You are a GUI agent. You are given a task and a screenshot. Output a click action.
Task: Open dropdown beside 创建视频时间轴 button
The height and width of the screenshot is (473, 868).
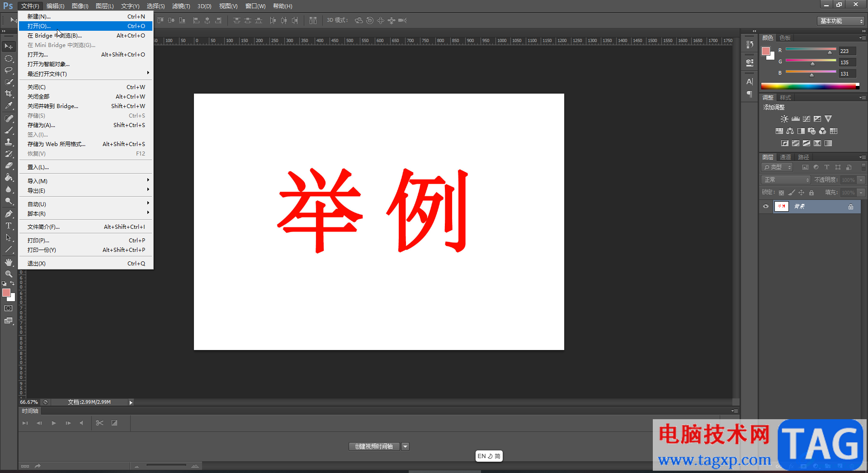(406, 447)
